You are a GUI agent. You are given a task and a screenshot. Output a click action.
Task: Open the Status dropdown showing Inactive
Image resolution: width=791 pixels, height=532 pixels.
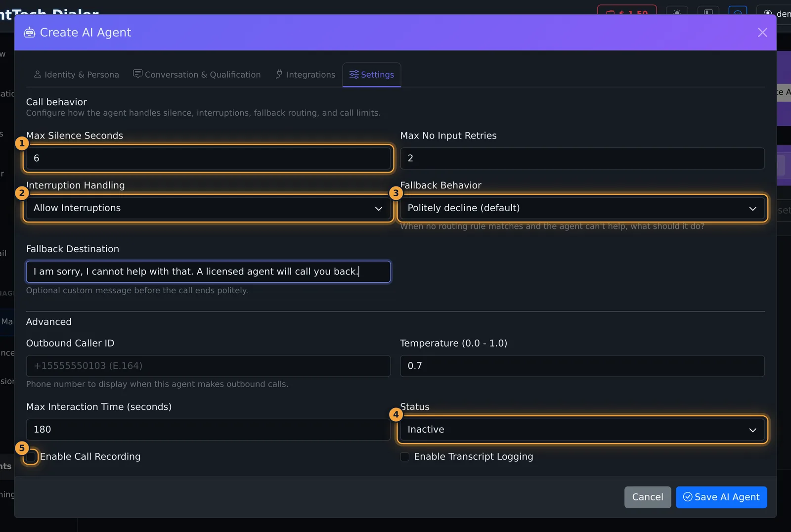coord(582,430)
